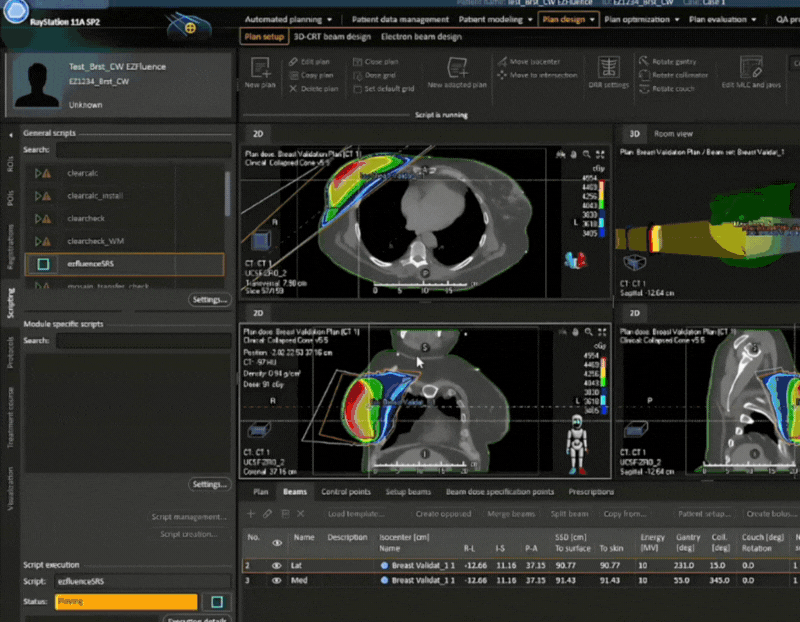Click the dose color scale in transversal view

pos(602,207)
